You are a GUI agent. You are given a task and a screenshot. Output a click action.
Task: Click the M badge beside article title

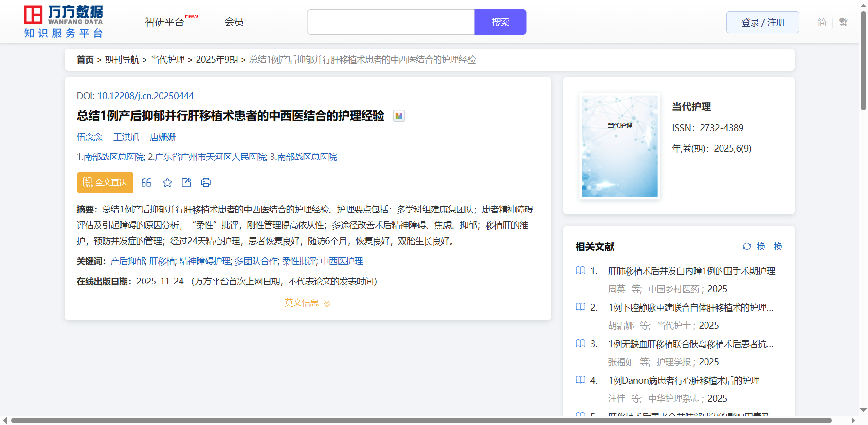398,116
